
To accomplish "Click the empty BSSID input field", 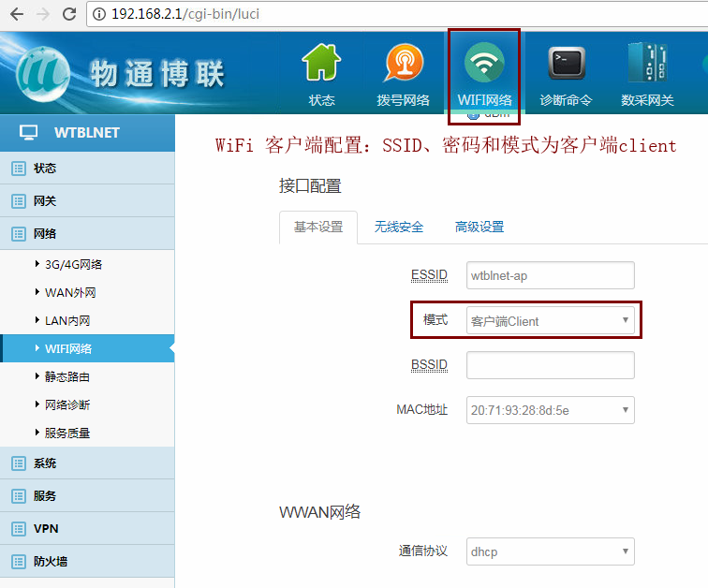I will (x=551, y=365).
